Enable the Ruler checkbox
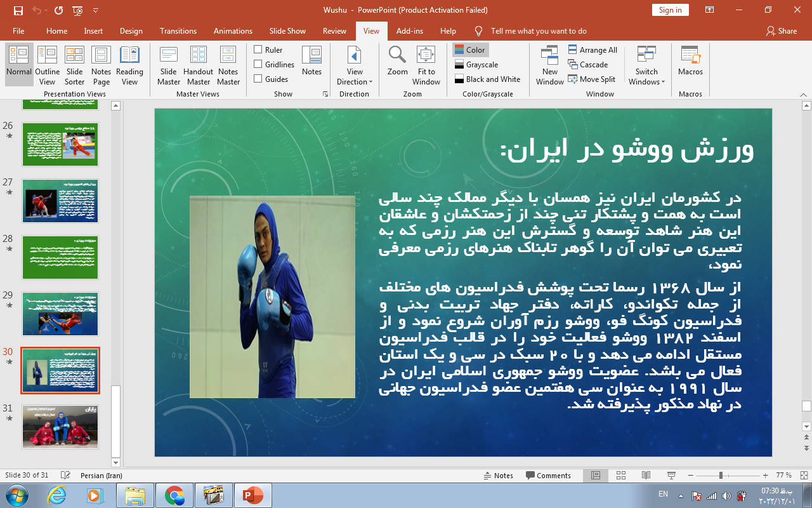The image size is (812, 508). point(258,50)
